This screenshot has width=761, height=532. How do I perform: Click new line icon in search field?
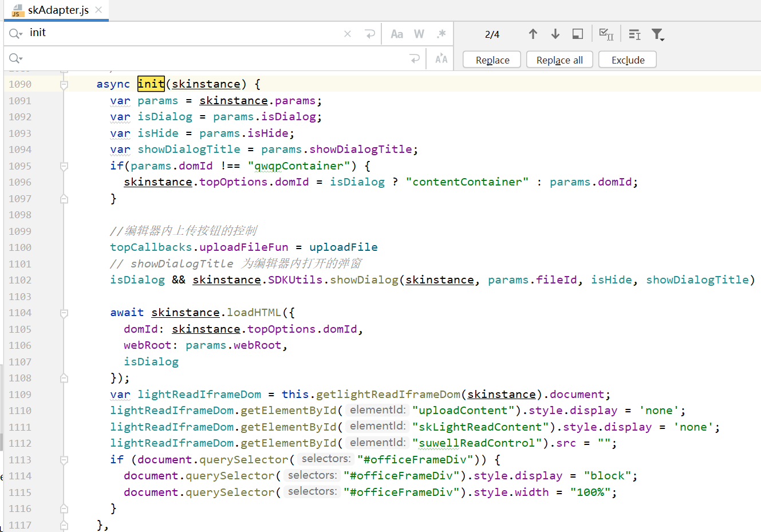pos(370,34)
